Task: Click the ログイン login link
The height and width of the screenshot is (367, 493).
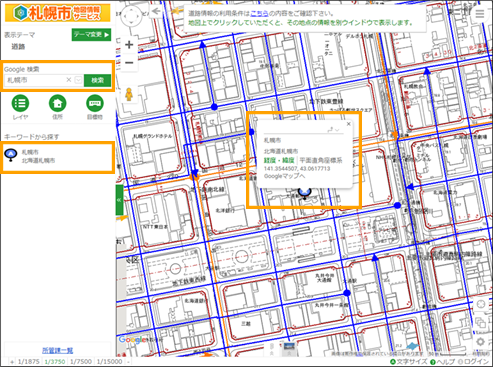Action: pos(473,362)
